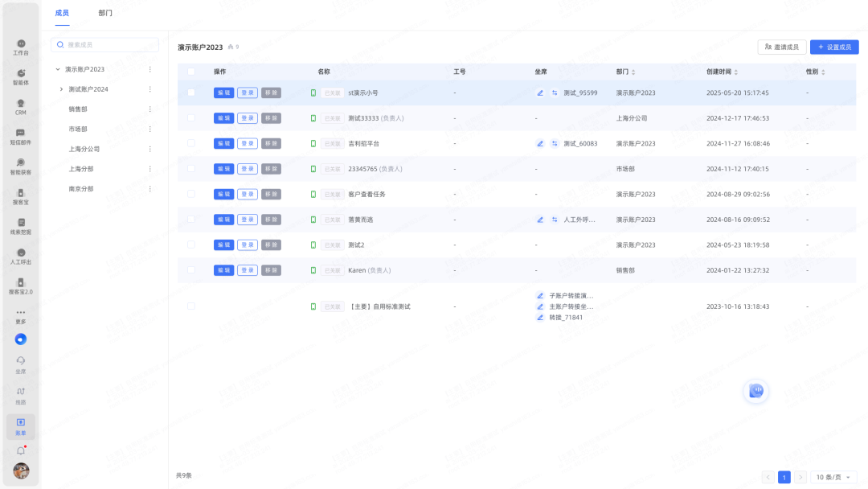Open the 10 条/页 page size dropdown

coord(832,477)
